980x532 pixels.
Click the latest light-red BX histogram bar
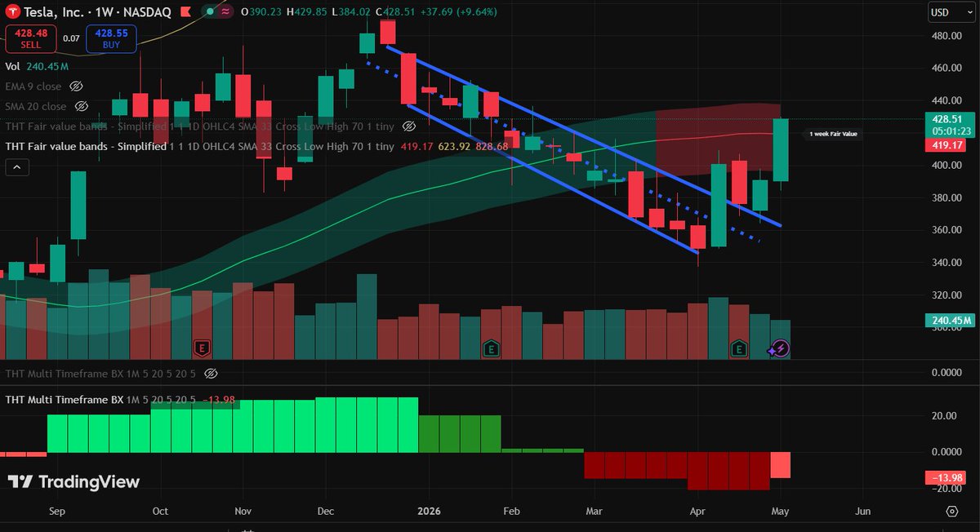[x=780, y=465]
